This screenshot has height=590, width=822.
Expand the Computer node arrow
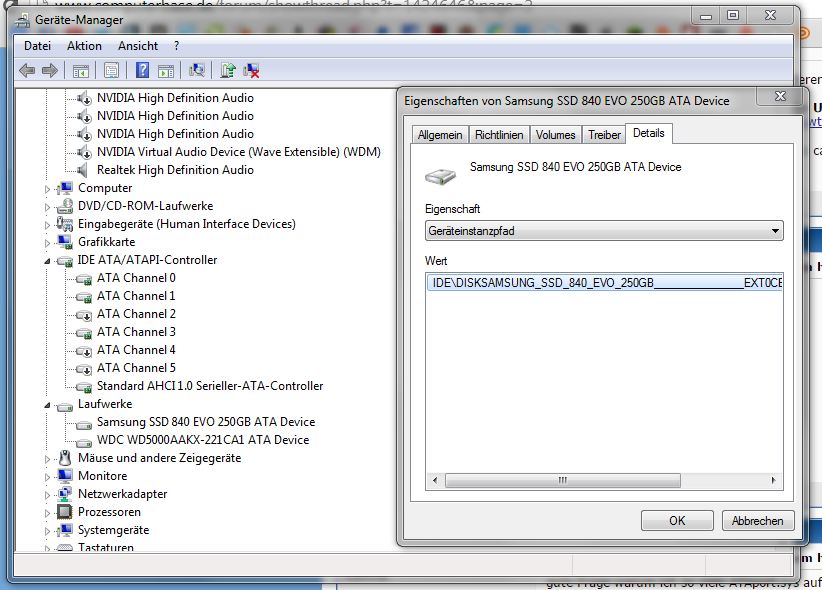point(47,189)
